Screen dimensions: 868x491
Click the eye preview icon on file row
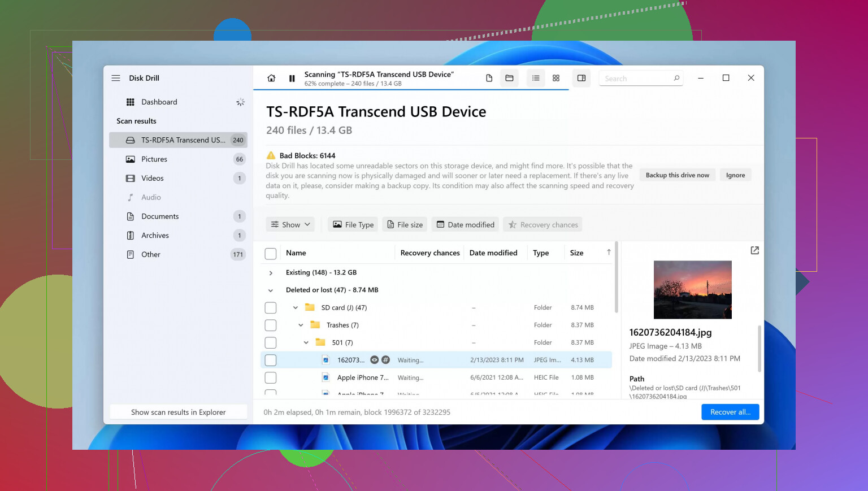tap(374, 360)
